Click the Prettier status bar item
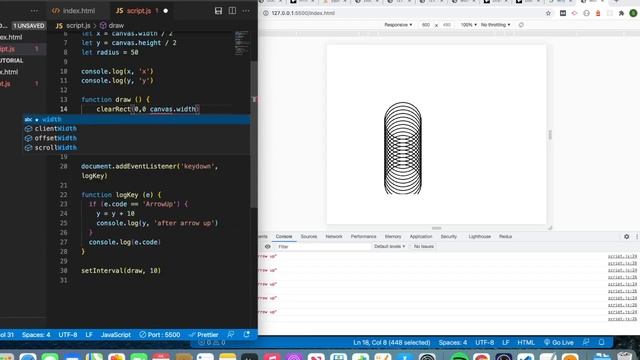 tap(204, 335)
